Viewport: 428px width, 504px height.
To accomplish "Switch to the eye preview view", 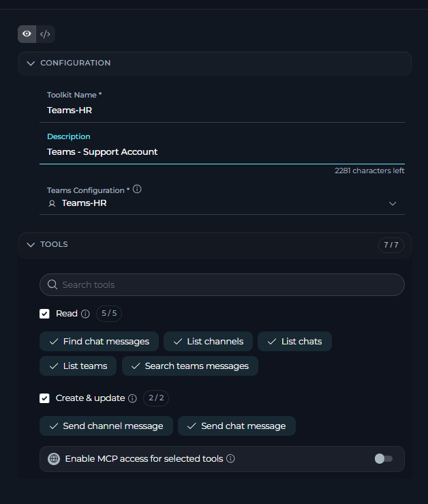I will [x=27, y=33].
